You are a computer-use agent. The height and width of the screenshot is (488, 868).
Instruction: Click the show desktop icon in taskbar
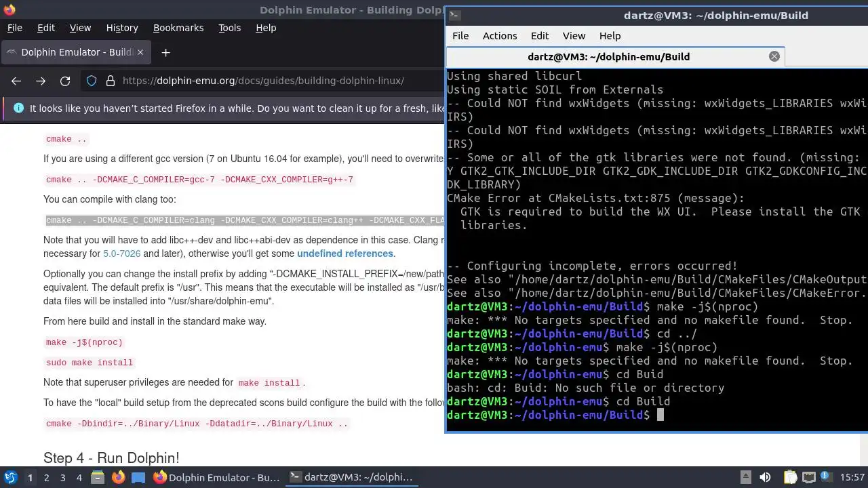138,478
